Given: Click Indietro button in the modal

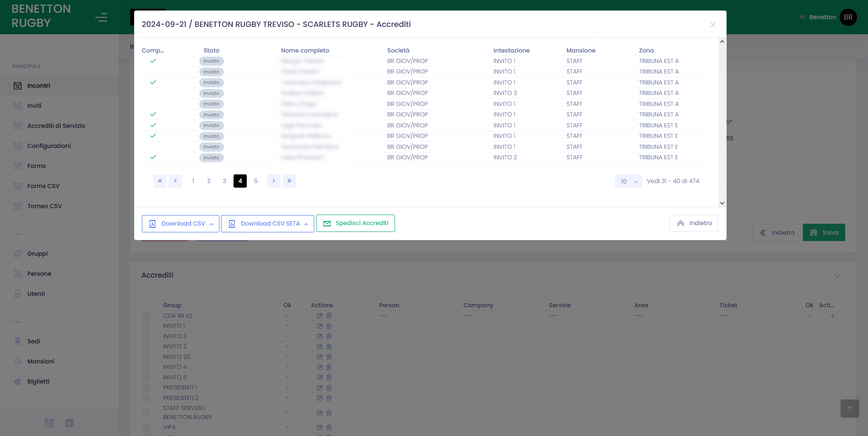Looking at the screenshot, I should (x=694, y=223).
